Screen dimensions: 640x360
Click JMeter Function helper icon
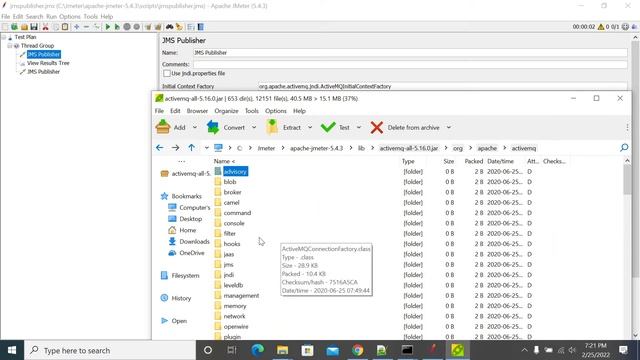(x=191, y=27)
